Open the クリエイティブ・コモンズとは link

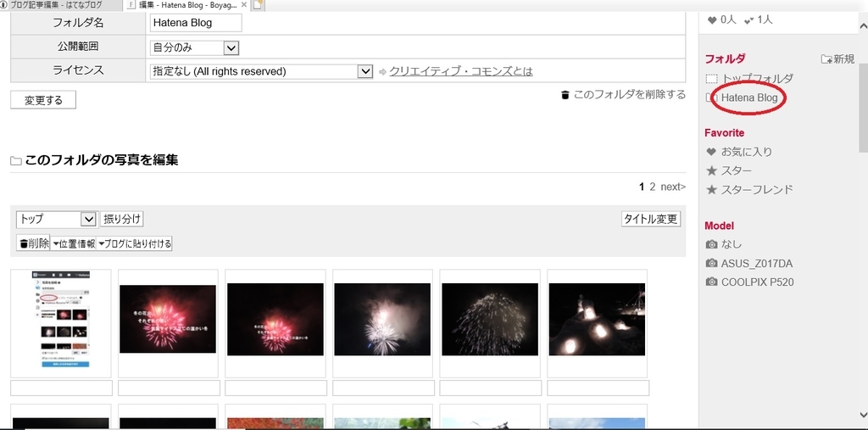click(x=461, y=71)
